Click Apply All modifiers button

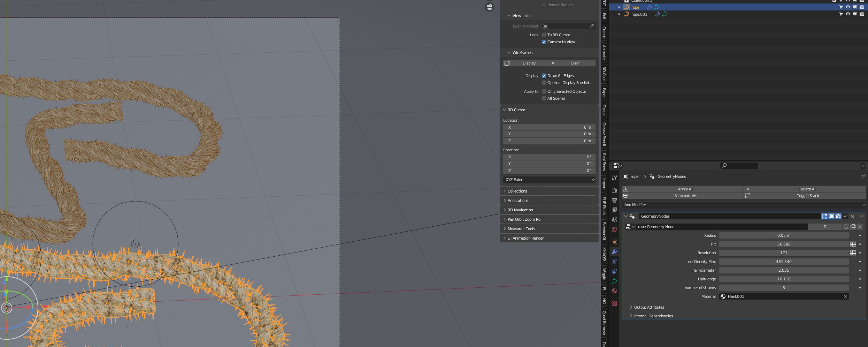coord(683,189)
